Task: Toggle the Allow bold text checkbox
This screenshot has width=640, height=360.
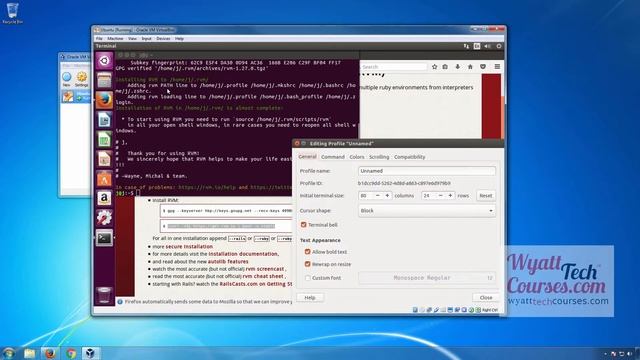Action: (308, 252)
